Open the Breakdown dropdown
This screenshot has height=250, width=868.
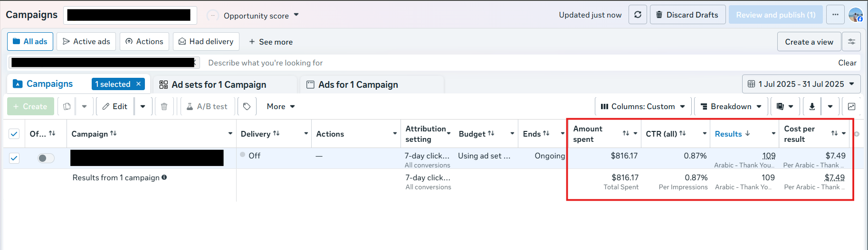click(x=731, y=106)
